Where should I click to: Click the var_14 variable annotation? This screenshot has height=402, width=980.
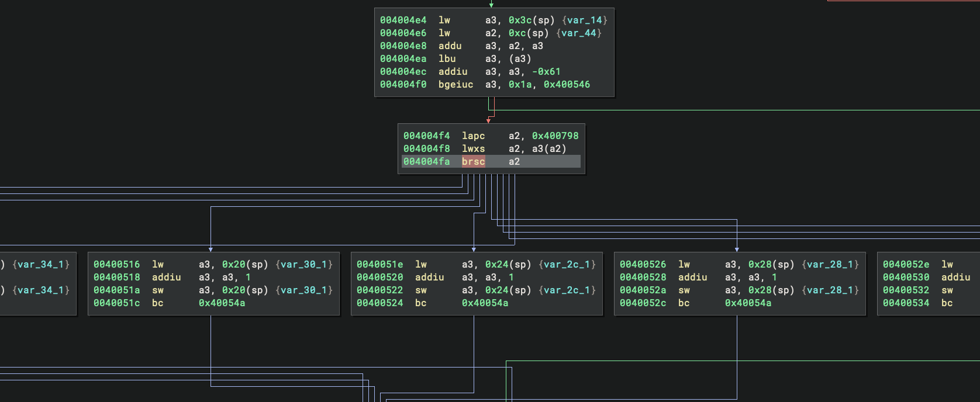(585, 20)
